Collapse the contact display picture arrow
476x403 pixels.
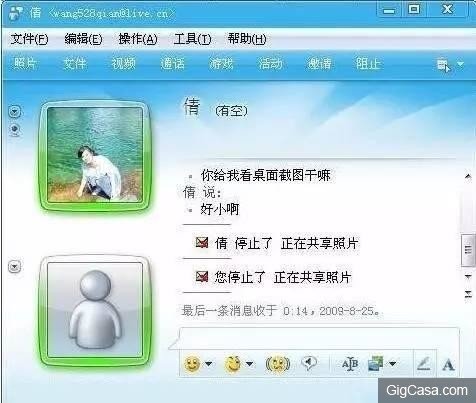pos(15,112)
